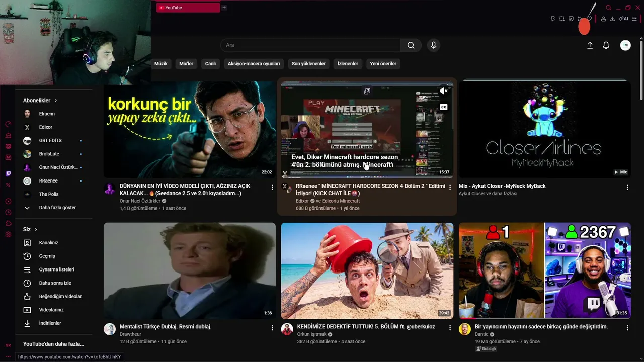
Task: Open the CloserAirlines mix thumbnail
Action: pyautogui.click(x=545, y=130)
